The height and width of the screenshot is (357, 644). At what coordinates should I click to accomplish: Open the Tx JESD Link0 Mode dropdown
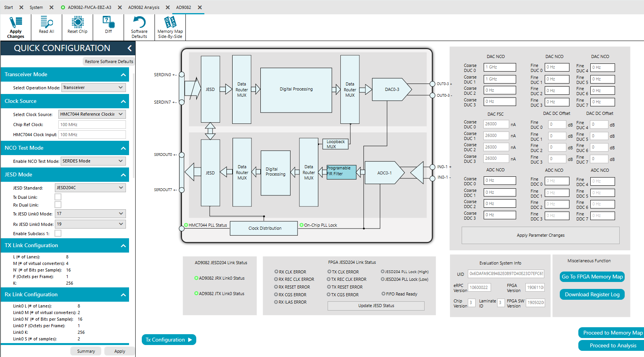point(90,214)
